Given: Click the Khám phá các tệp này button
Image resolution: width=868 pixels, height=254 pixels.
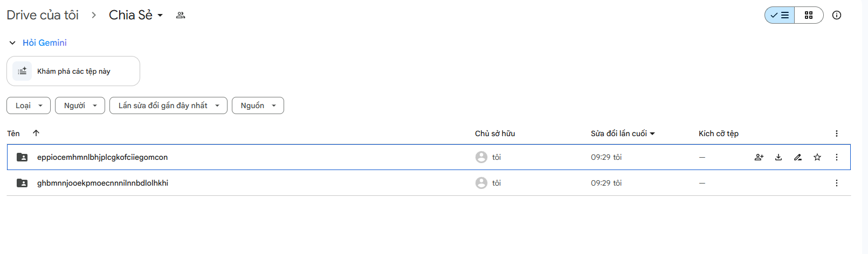Looking at the screenshot, I should (x=73, y=71).
